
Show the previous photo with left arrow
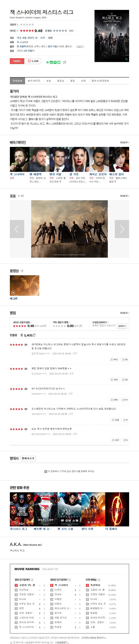[x=17, y=229]
